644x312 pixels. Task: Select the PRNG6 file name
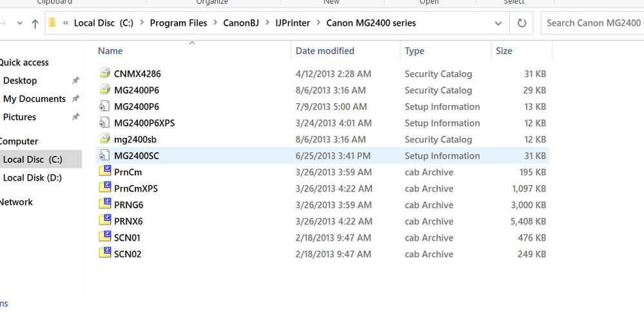(x=128, y=205)
